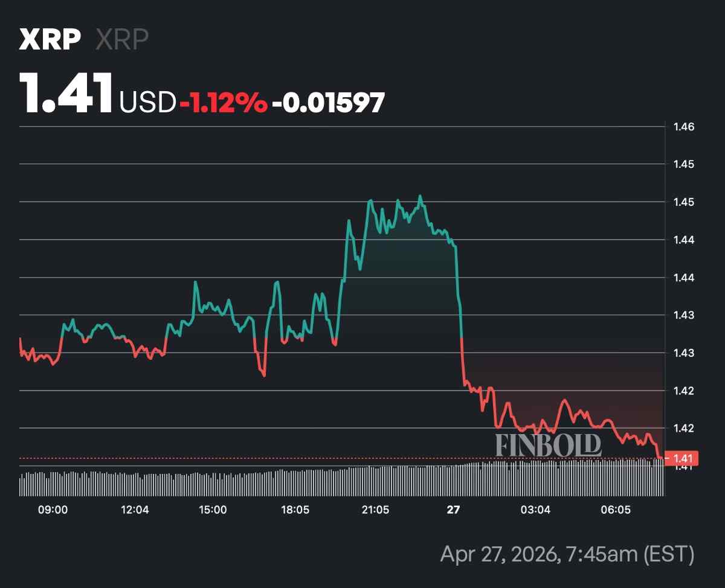Select the -1.12% percentage change
Screen dimensions: 725x588
(x=224, y=103)
